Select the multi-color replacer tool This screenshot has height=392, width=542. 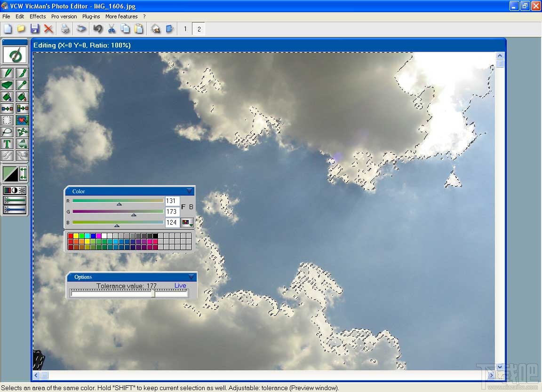point(22,109)
